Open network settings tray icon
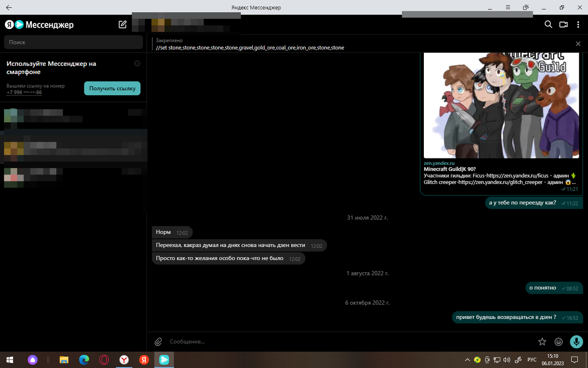588x368 pixels. coord(496,360)
